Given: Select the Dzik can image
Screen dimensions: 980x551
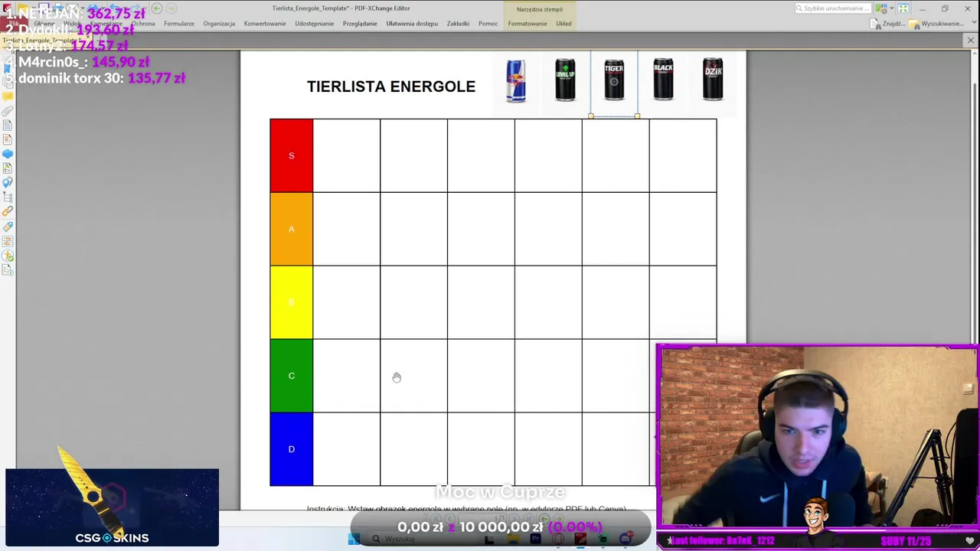Looking at the screenshot, I should 713,80.
